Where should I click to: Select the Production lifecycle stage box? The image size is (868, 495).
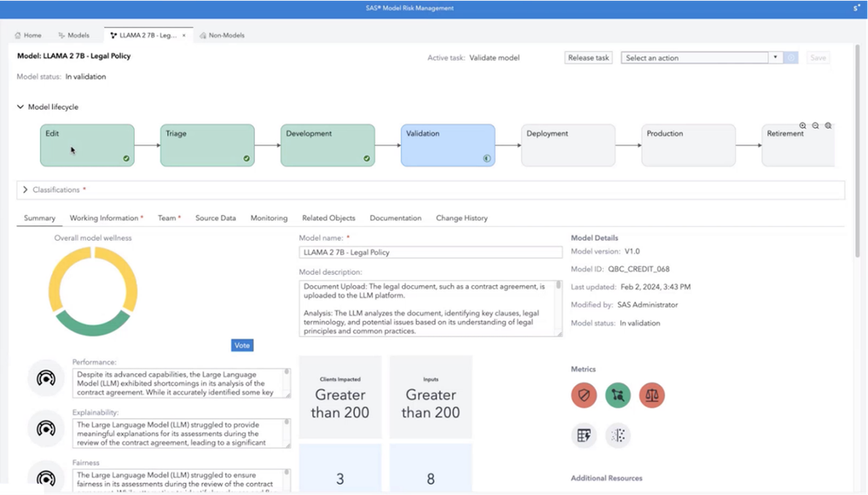[689, 145]
